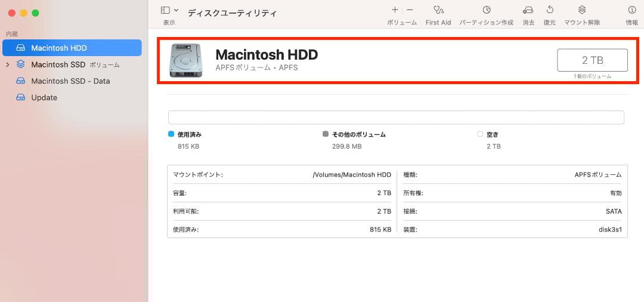Minimize the window with the yellow button
Image resolution: width=644 pixels, height=302 pixels.
[x=23, y=13]
